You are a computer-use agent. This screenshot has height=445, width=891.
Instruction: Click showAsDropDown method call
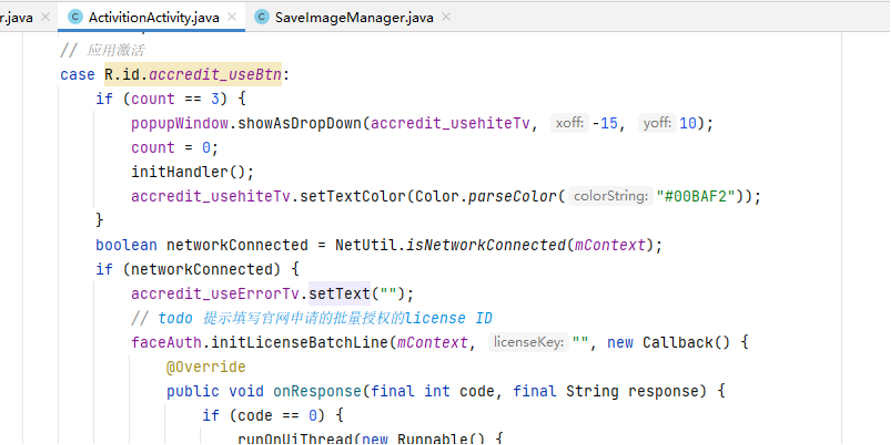click(x=299, y=123)
